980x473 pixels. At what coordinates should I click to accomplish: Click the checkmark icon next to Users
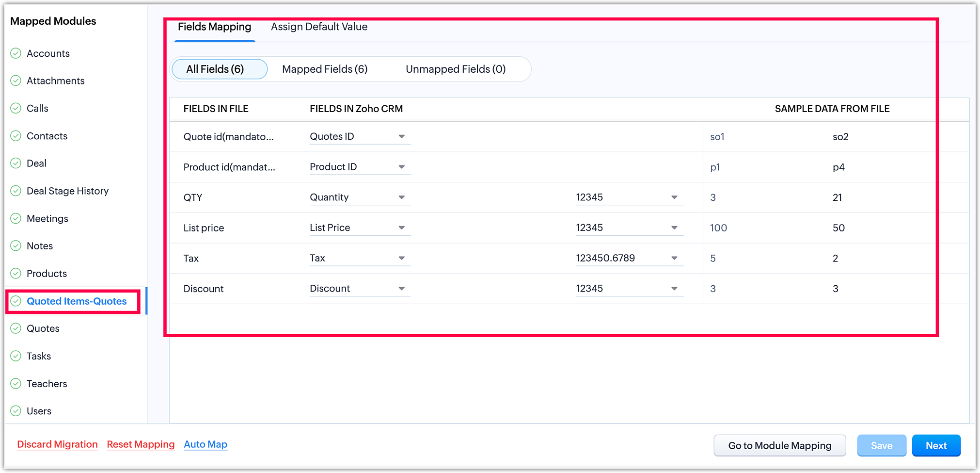(16, 411)
